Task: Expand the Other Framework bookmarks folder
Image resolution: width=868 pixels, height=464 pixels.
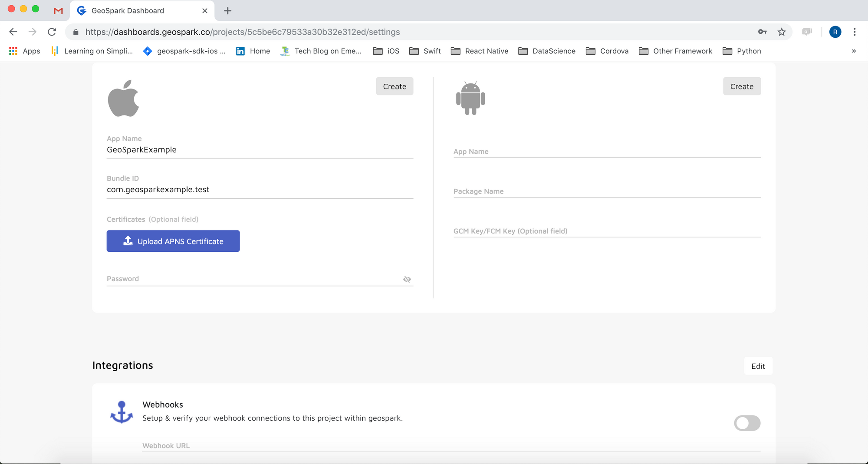Action: pyautogui.click(x=676, y=51)
